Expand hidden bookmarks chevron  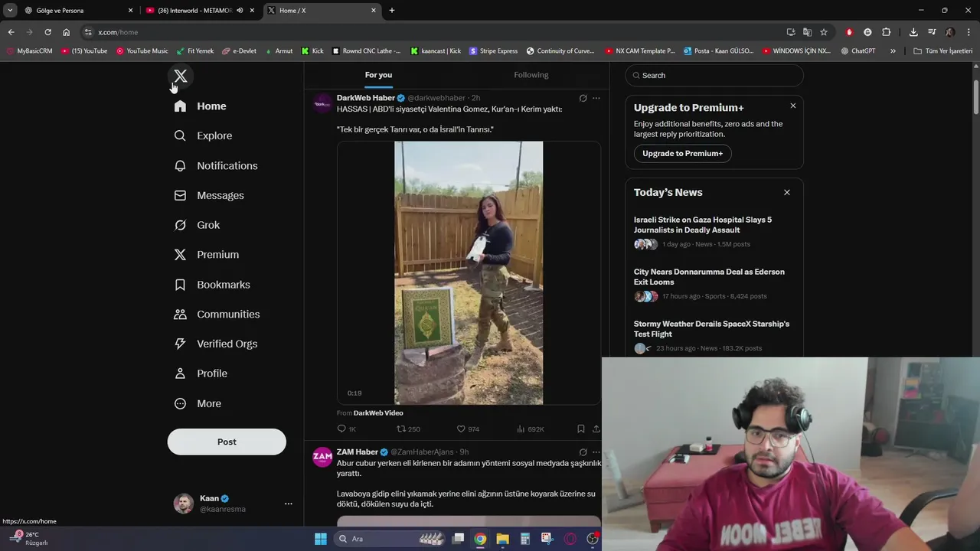point(893,51)
